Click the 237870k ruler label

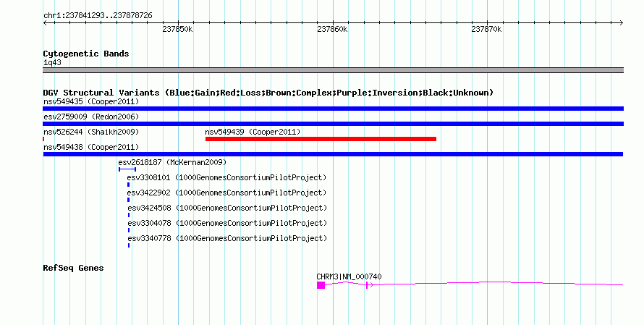click(486, 29)
